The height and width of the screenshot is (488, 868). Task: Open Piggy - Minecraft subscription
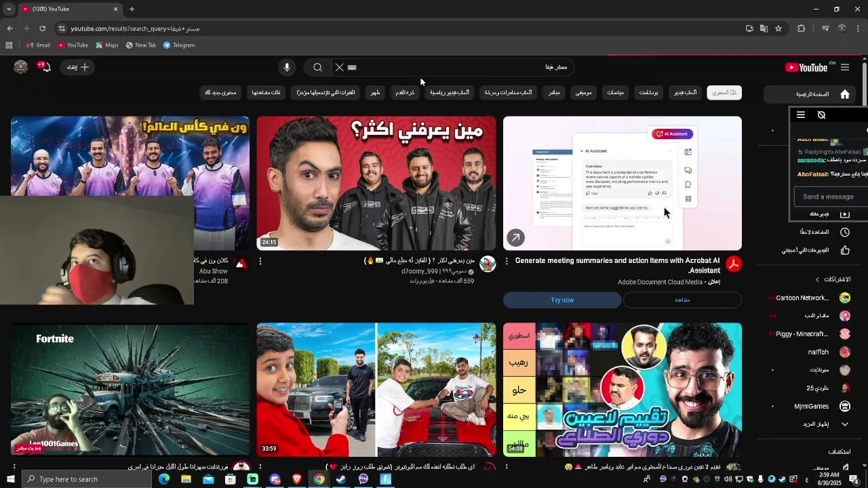click(x=811, y=334)
